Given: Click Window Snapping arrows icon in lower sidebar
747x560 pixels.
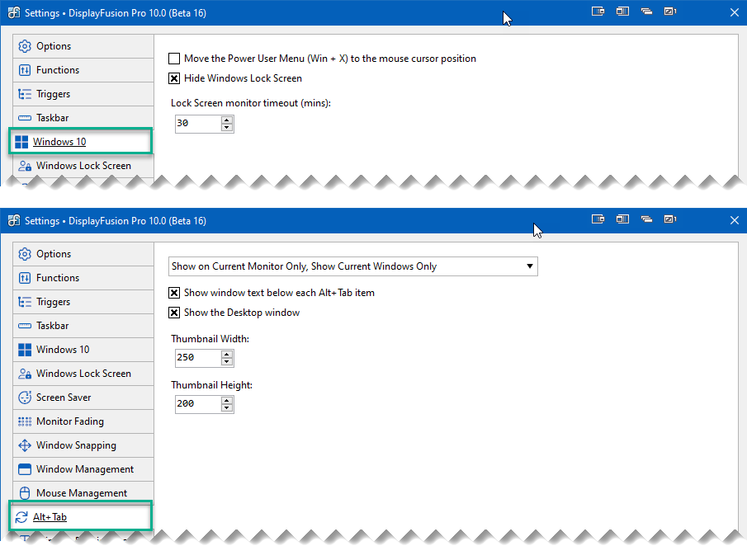Looking at the screenshot, I should (x=25, y=445).
